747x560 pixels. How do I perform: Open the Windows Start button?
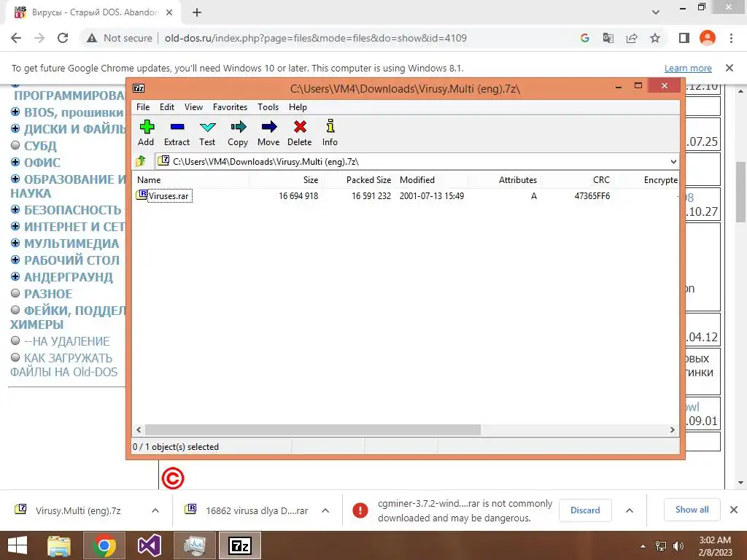(18, 545)
